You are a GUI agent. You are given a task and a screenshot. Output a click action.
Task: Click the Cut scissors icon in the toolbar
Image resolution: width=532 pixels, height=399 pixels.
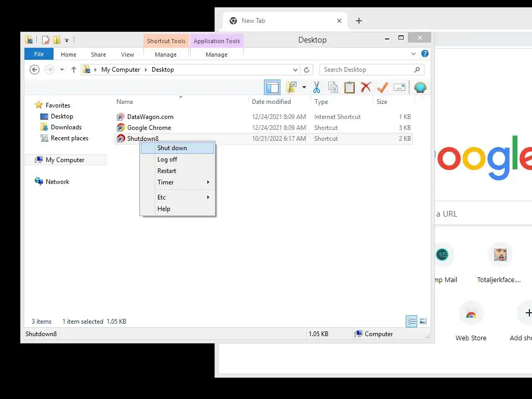[316, 87]
